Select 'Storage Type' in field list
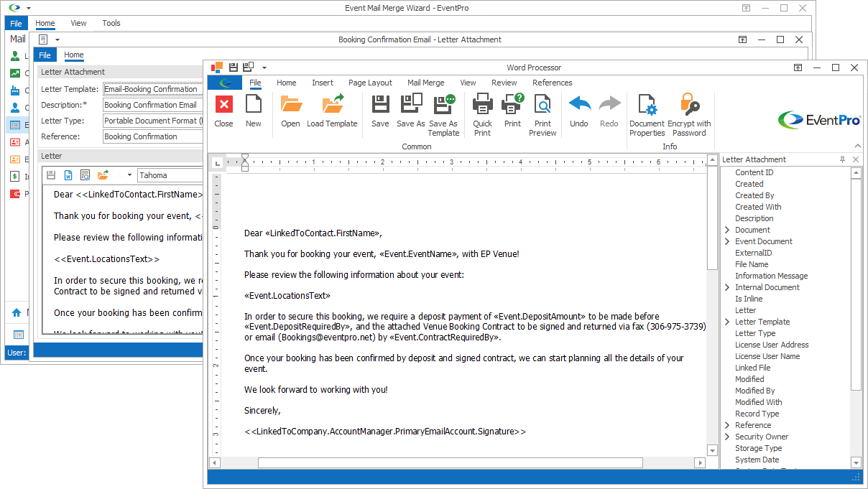The width and height of the screenshot is (868, 489). (758, 448)
